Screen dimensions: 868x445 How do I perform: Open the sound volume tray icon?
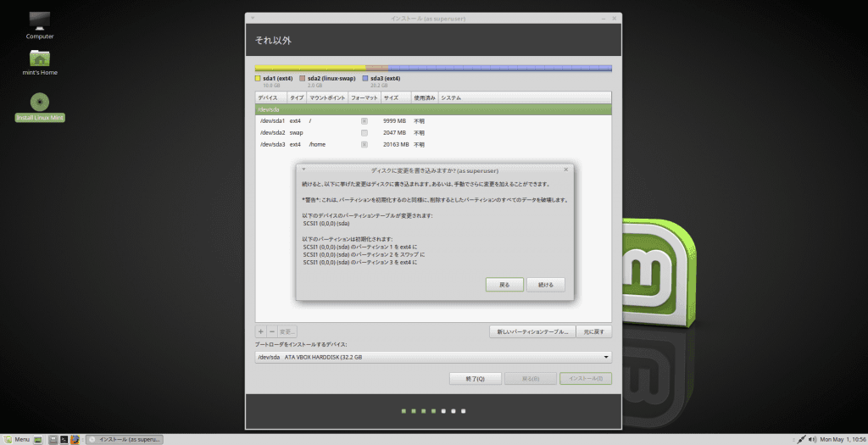812,439
